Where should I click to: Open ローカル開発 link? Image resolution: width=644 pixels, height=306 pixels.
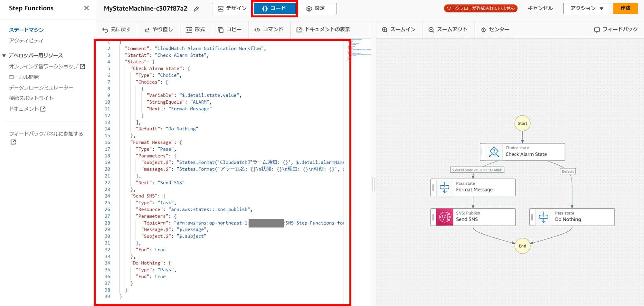24,77
